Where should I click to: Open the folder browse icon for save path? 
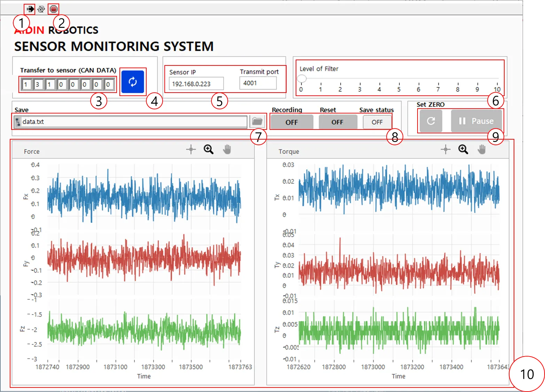click(x=257, y=121)
